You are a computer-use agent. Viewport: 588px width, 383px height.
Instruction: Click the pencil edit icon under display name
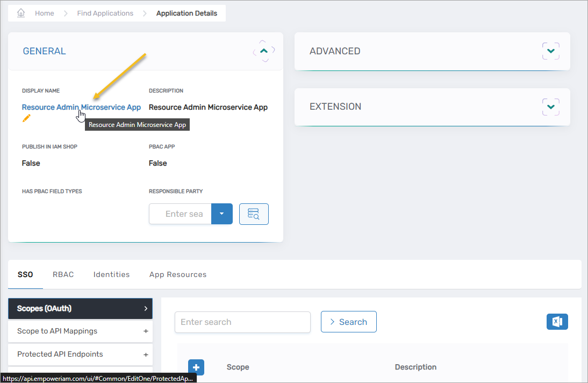(26, 118)
